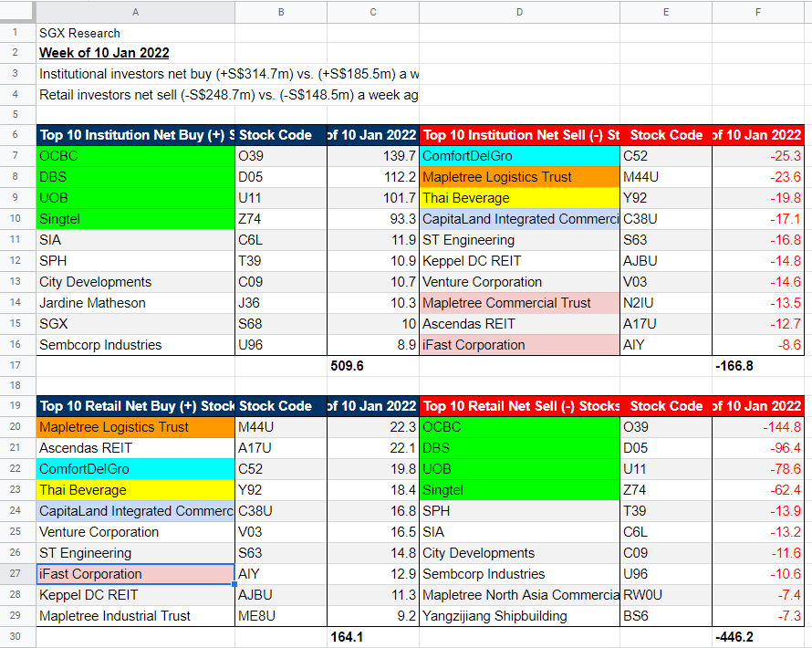Select Ascendas REIT in row 21
The image size is (812, 648).
pyautogui.click(x=136, y=448)
